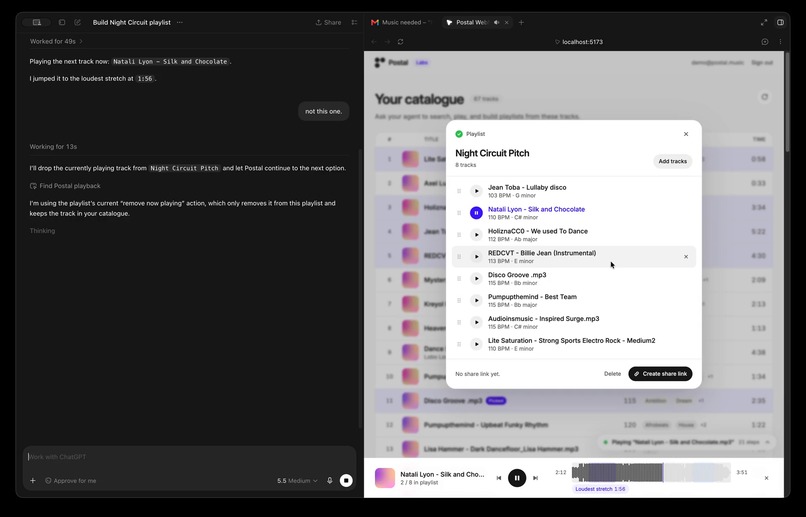Focus the Work with ChatGPT input

pos(189,457)
